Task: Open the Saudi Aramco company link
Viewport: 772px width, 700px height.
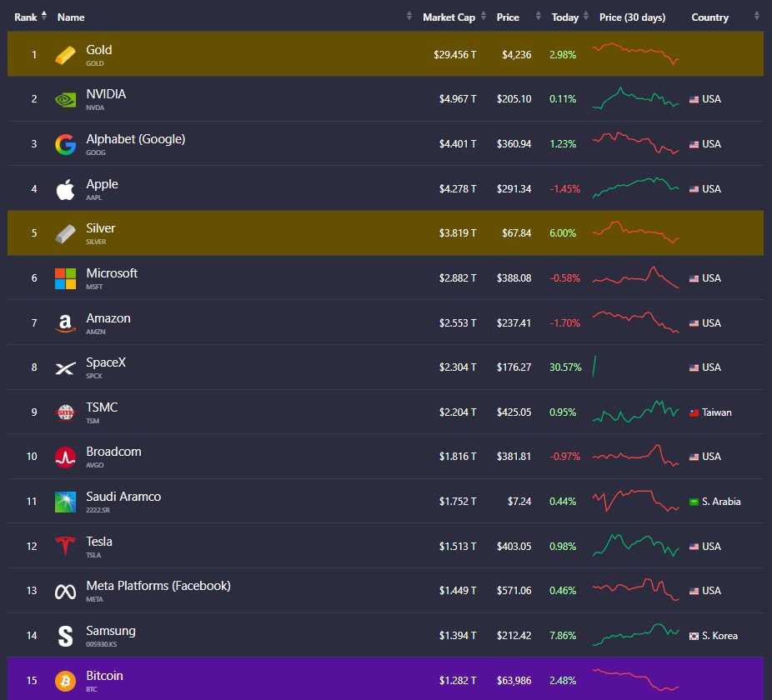Action: (123, 497)
